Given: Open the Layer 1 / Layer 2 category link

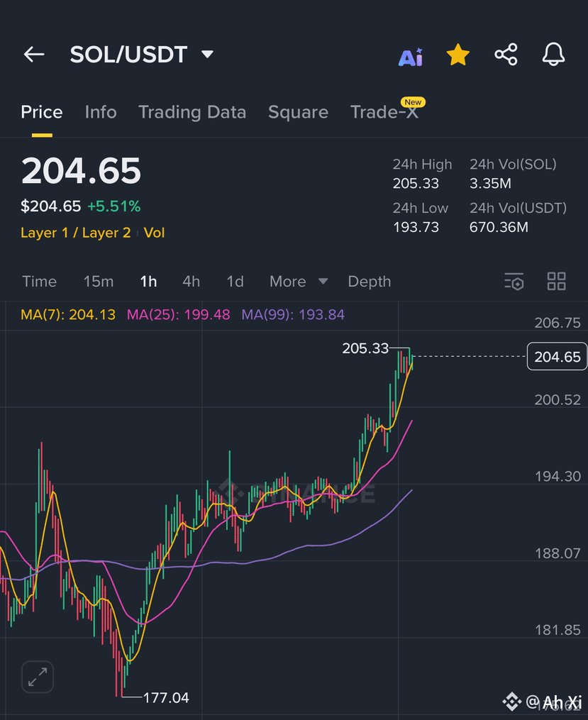Looking at the screenshot, I should tap(76, 233).
